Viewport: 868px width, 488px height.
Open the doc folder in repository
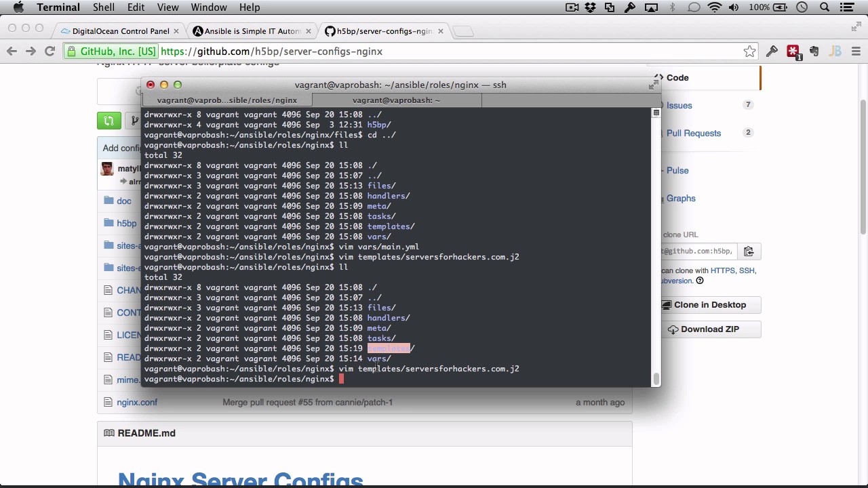tap(124, 201)
